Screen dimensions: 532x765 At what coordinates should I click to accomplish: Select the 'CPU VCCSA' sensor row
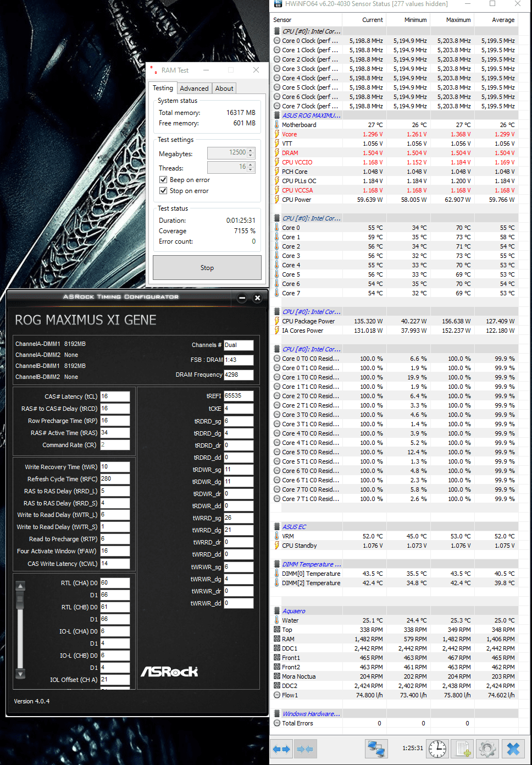[395, 190]
